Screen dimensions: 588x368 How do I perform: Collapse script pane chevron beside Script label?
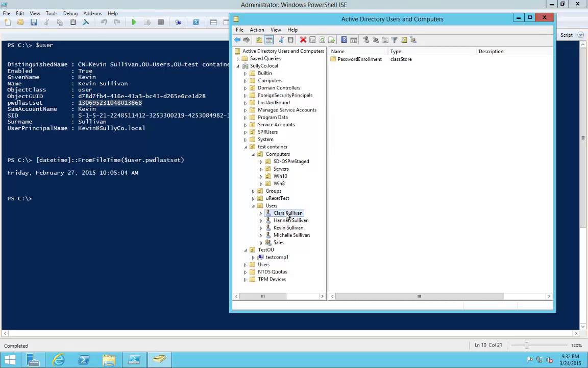[580, 35]
